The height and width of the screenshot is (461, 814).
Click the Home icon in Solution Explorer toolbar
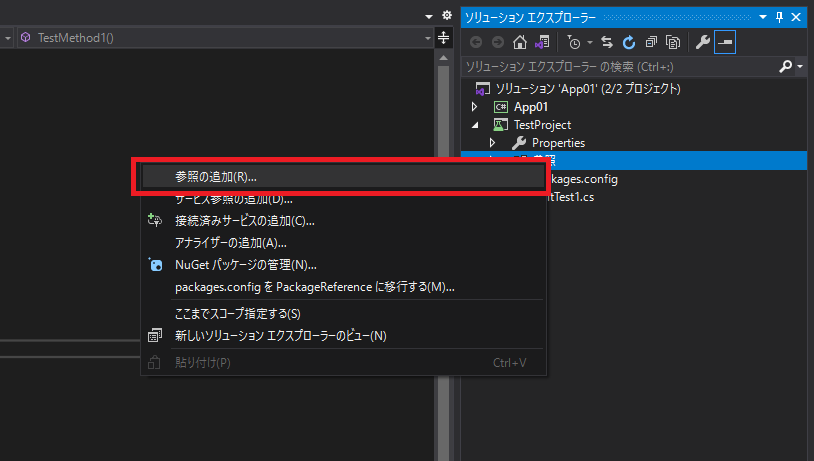519,42
